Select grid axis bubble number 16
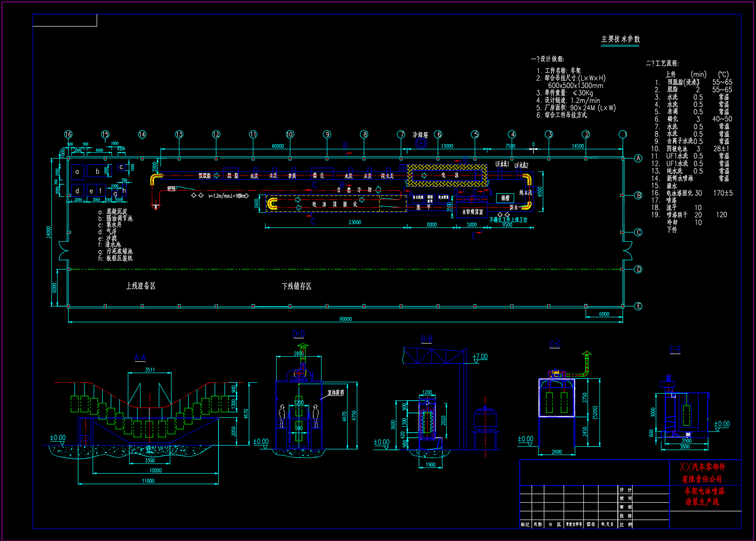 [68, 134]
